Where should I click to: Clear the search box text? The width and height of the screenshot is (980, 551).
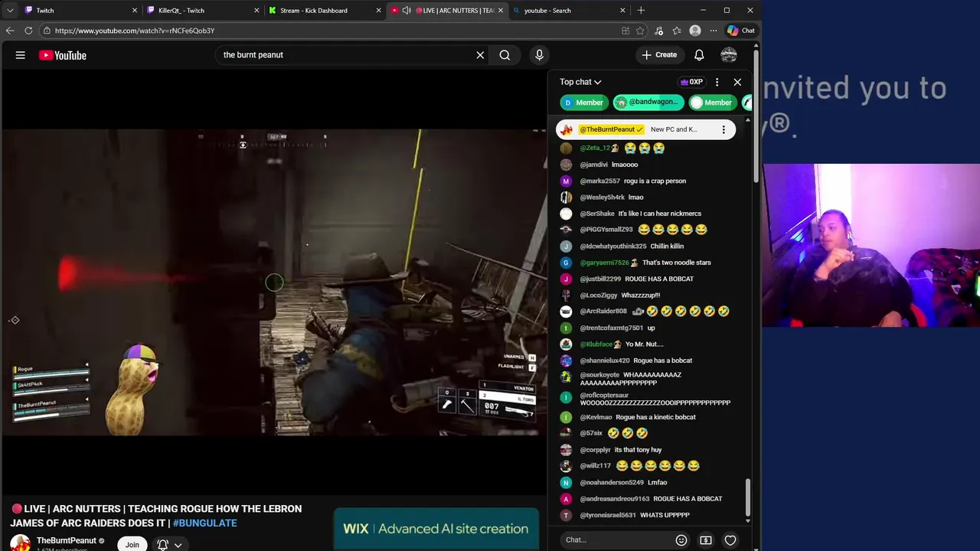coord(480,55)
